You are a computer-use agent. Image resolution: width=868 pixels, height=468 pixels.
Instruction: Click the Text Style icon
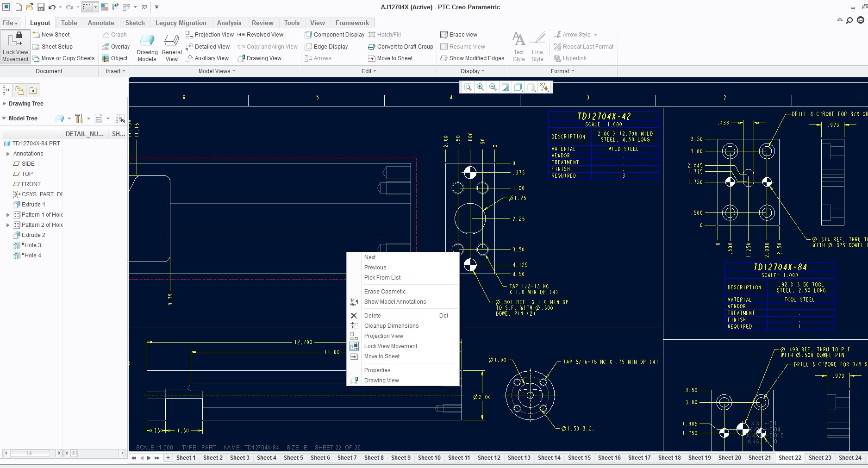[519, 47]
